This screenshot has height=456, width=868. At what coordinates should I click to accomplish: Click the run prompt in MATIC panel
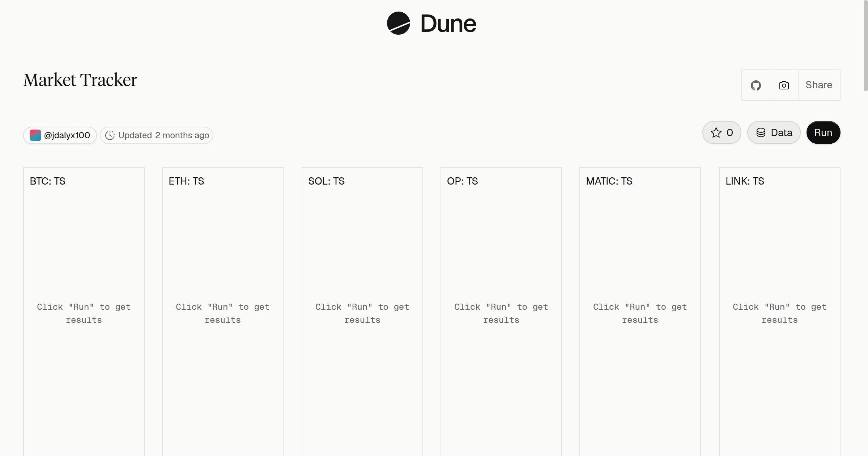coord(640,313)
